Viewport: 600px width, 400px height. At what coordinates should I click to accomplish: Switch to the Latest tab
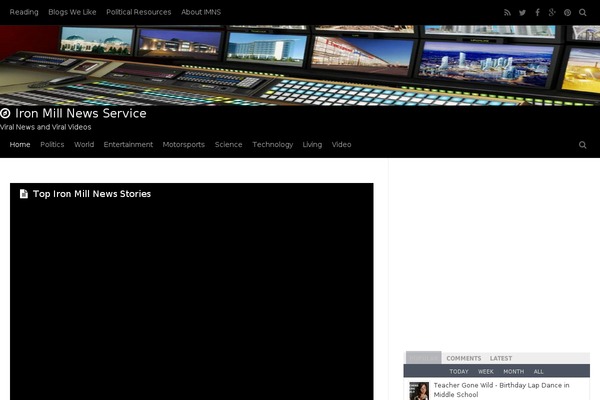[501, 358]
